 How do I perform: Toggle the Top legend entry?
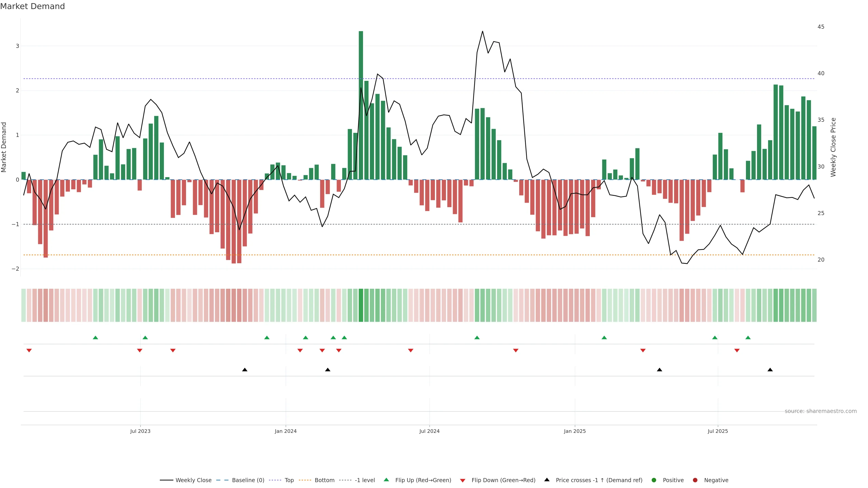(x=289, y=480)
